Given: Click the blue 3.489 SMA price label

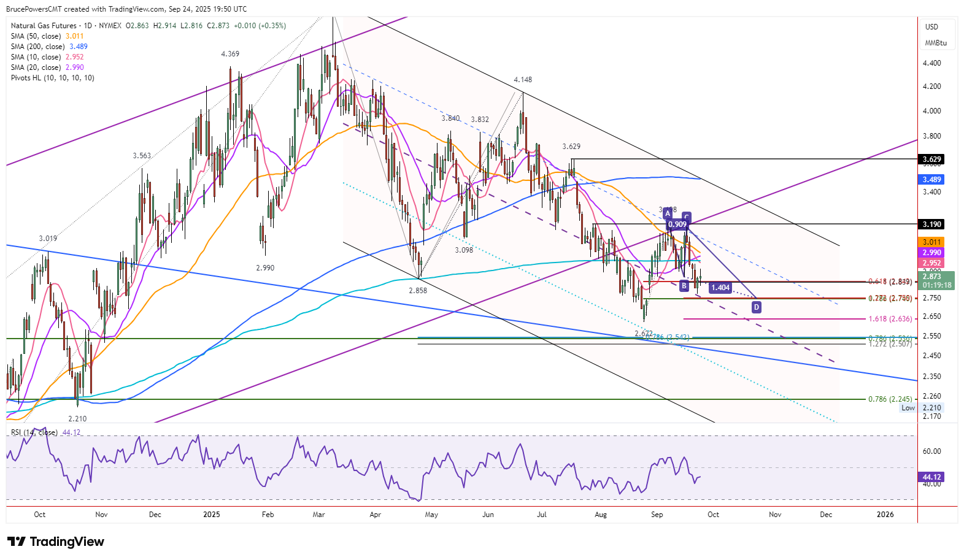Looking at the screenshot, I should pyautogui.click(x=931, y=180).
